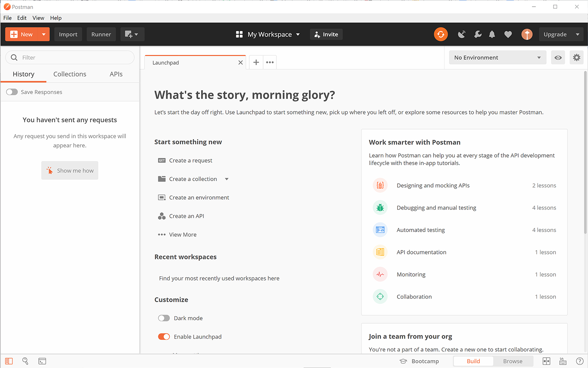Click the Invite button

(x=326, y=34)
